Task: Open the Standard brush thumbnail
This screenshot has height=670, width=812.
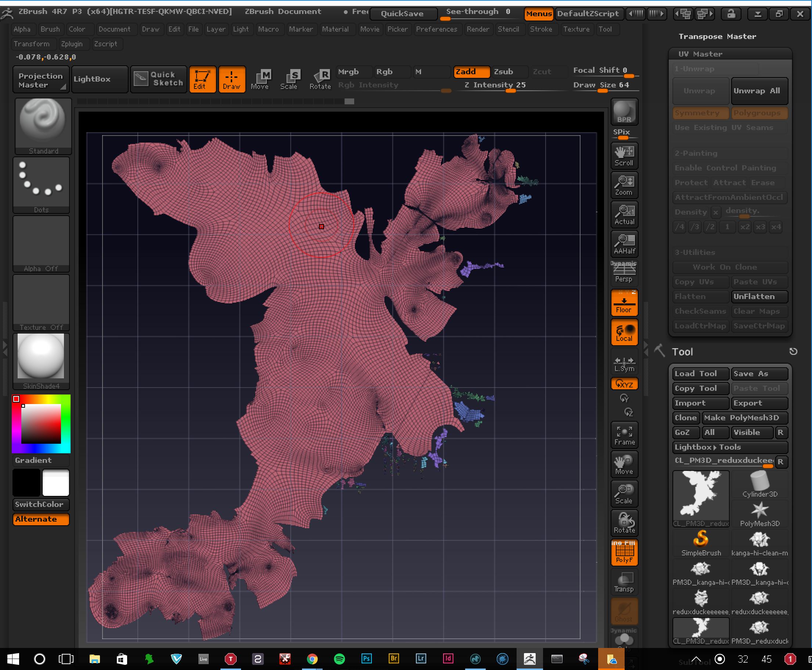Action: [x=43, y=126]
